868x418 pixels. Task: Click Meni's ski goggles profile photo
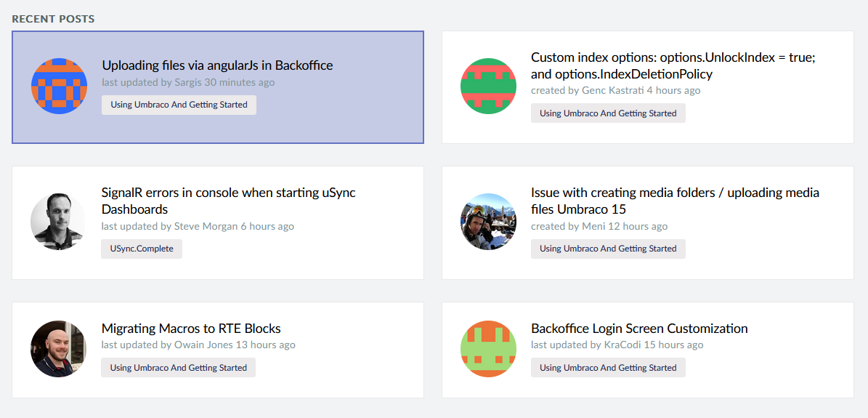[x=488, y=221]
